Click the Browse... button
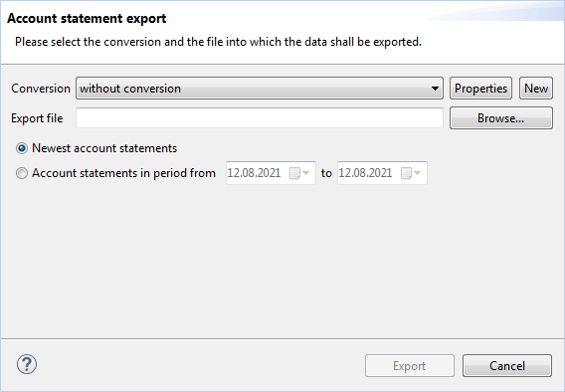 pos(501,117)
